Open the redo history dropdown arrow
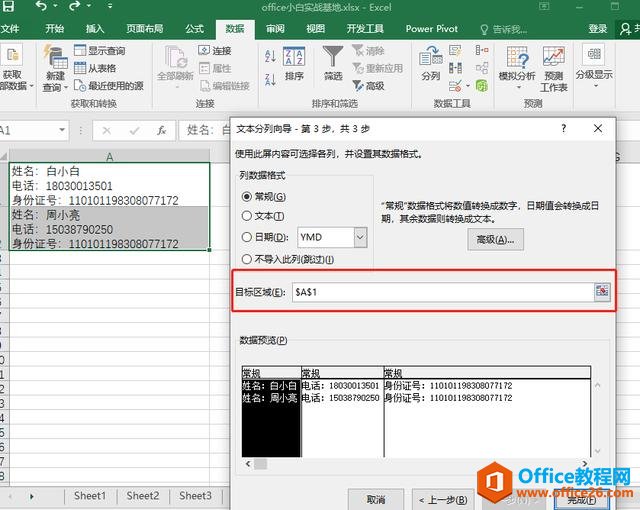Viewport: 640px width, 510px height. click(88, 7)
